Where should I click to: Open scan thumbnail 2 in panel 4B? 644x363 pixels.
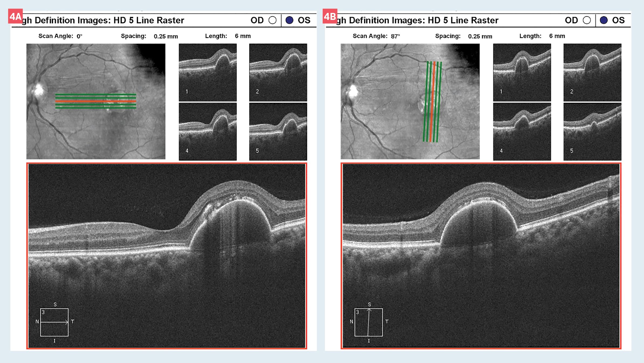(592, 72)
